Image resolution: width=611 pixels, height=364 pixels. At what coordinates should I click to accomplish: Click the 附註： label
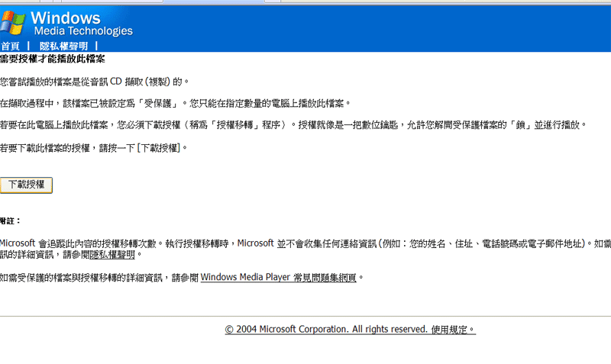pos(11,221)
